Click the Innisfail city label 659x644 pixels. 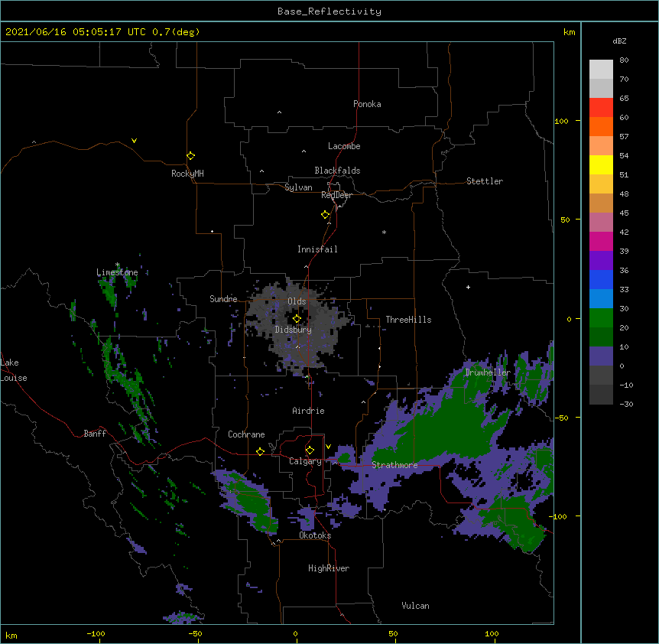317,249
